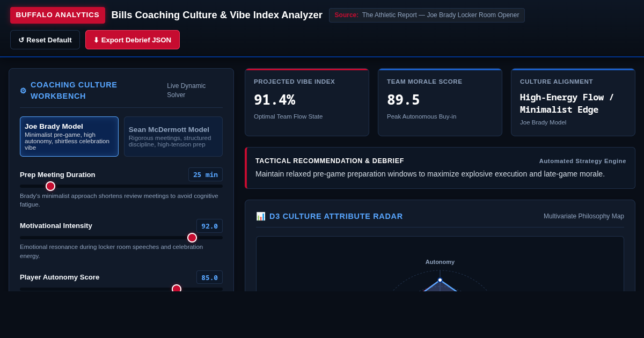This screenshot has height=338, width=644.
Task: Click the '25 min' prep duration value
Action: point(206,174)
